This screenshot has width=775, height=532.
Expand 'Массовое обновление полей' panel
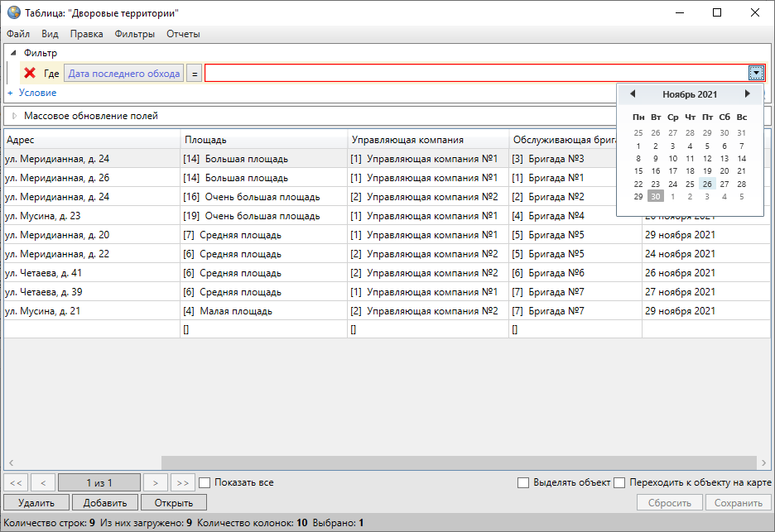coord(13,116)
